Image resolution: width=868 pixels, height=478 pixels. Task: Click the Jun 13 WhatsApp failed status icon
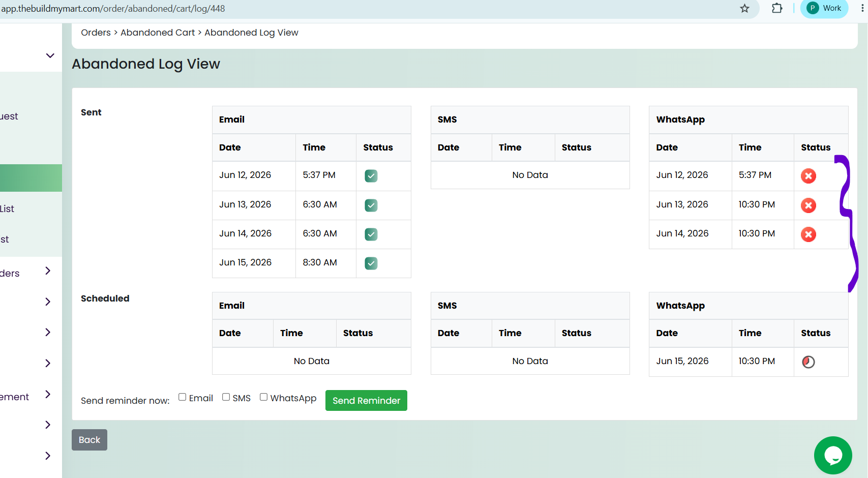(809, 205)
